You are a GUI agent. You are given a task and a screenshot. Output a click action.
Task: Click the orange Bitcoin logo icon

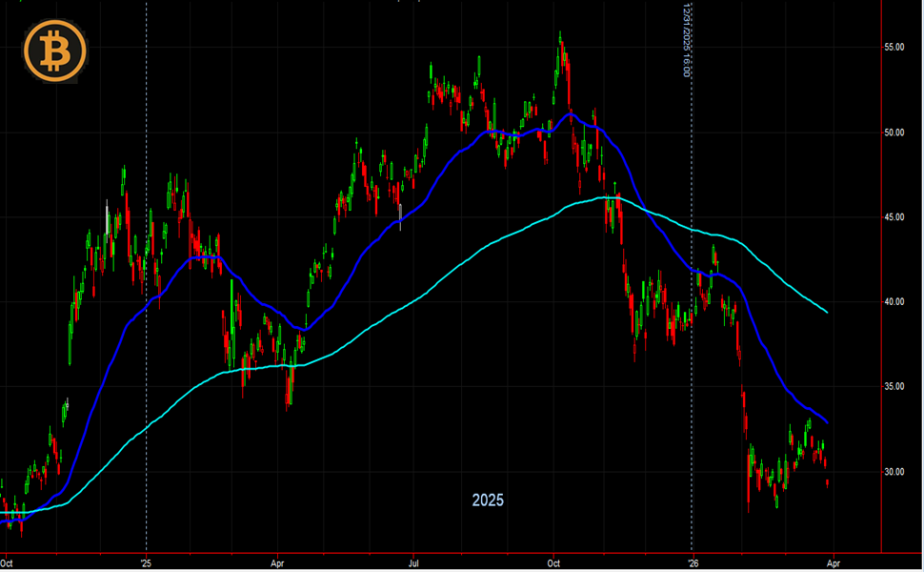pyautogui.click(x=55, y=51)
